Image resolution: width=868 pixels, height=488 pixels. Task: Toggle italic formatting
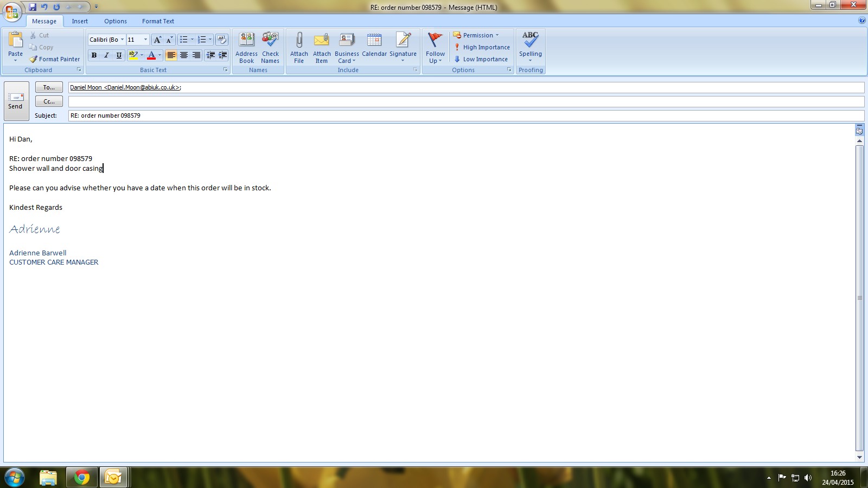click(106, 55)
